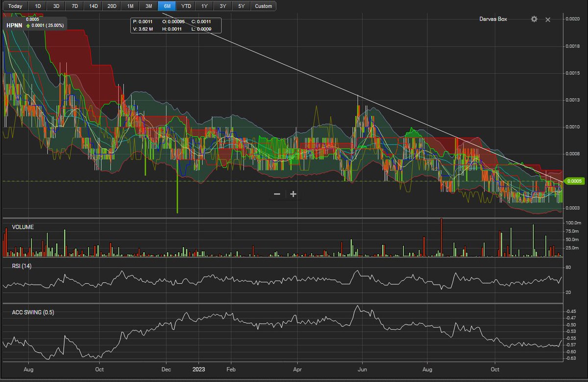588x382 pixels.
Task: Select the YTD time range
Action: coord(186,6)
